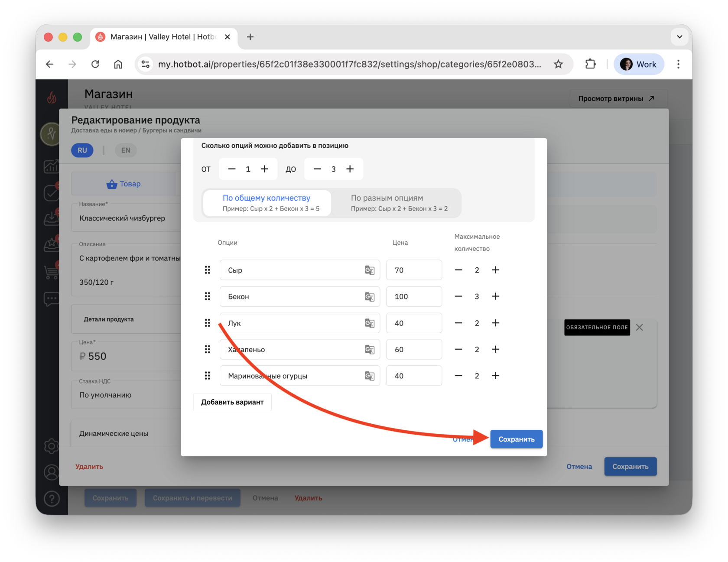Increase the ОТ minimum options count
This screenshot has height=562, width=728.
coord(264,169)
